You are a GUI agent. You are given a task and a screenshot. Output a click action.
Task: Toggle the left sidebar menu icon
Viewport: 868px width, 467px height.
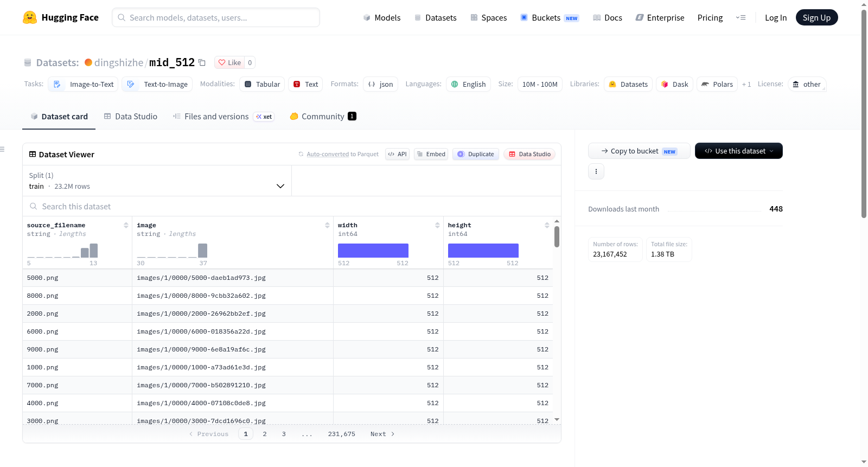(x=2, y=149)
